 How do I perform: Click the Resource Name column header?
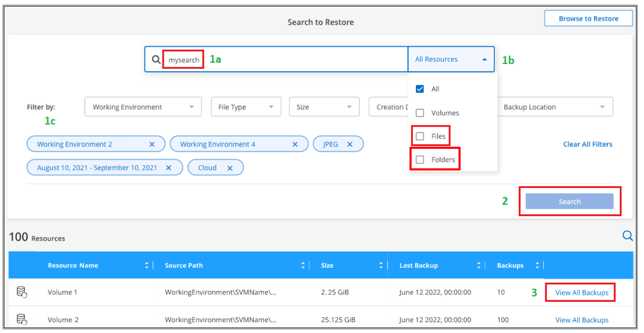pyautogui.click(x=73, y=265)
